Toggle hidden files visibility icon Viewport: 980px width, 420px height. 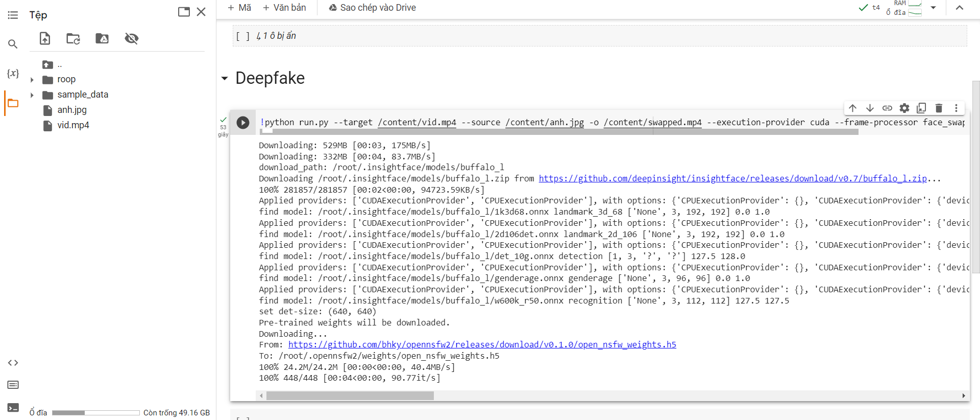(x=132, y=38)
